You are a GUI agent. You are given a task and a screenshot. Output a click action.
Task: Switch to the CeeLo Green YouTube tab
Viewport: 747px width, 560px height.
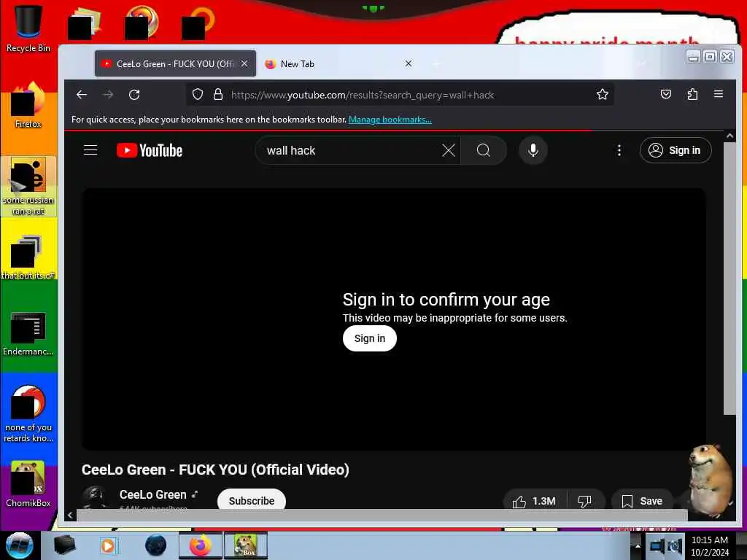(x=175, y=63)
